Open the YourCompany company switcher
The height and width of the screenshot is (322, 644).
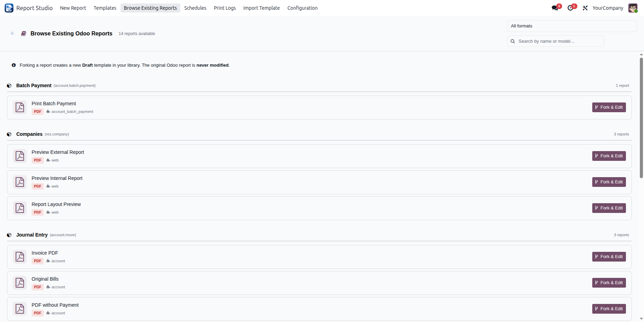608,8
